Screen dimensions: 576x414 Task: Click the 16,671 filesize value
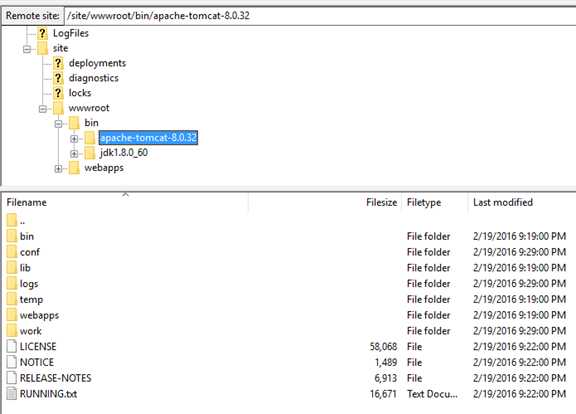coord(383,394)
